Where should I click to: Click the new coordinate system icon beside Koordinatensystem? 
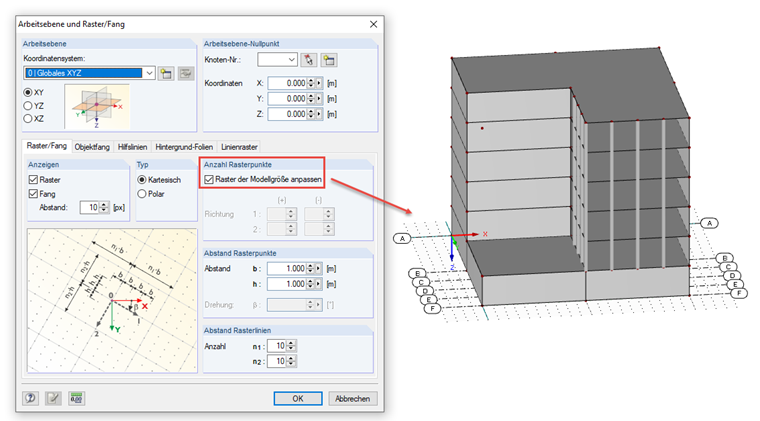(166, 73)
